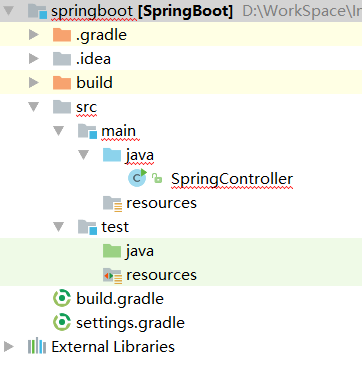Viewport: 362px width, 384px height.
Task: Click the src folder icon
Action: 62,107
